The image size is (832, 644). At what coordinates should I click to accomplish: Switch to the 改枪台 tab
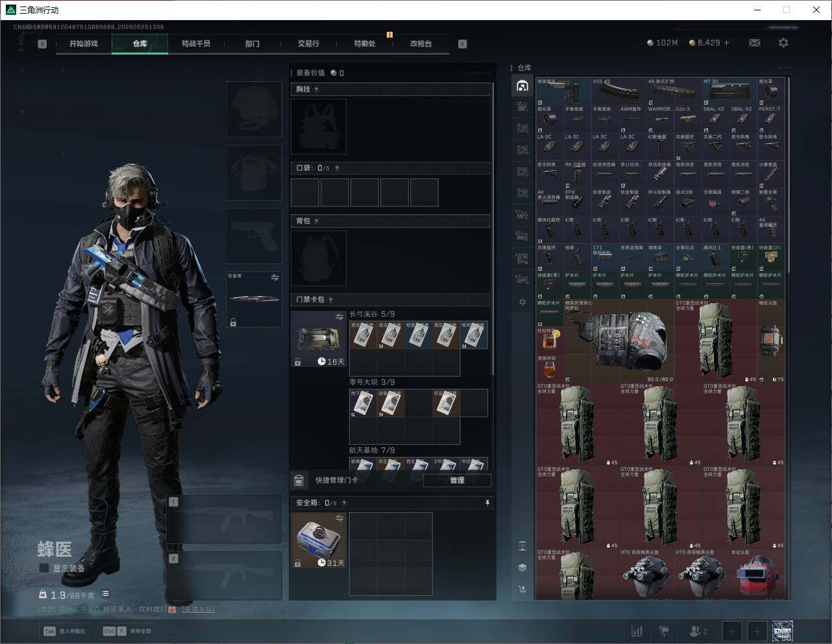tap(421, 43)
